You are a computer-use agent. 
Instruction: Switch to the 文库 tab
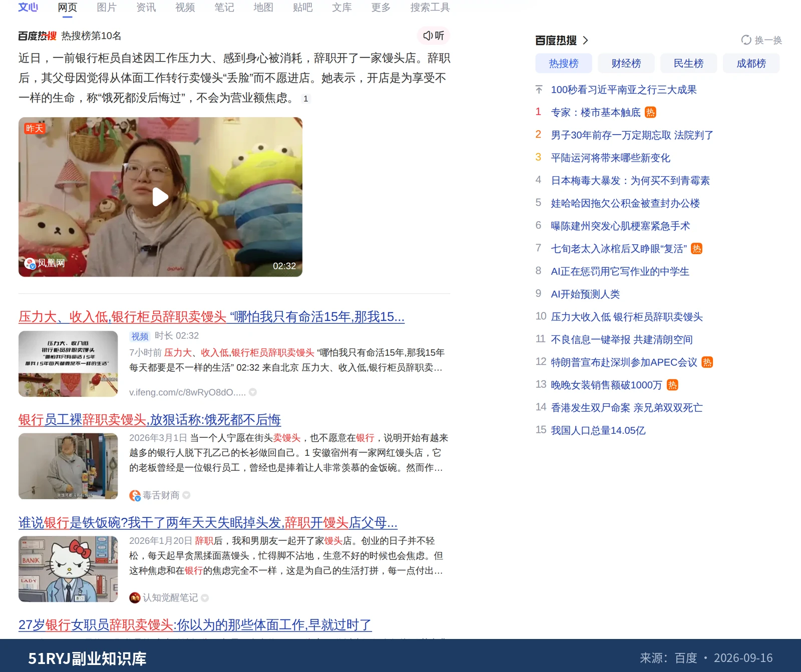[x=341, y=8]
